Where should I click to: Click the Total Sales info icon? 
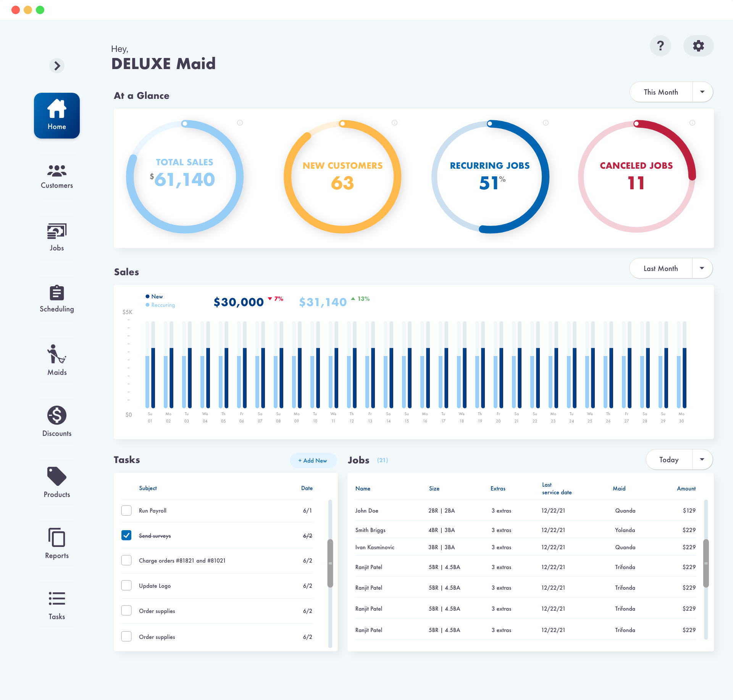click(240, 123)
